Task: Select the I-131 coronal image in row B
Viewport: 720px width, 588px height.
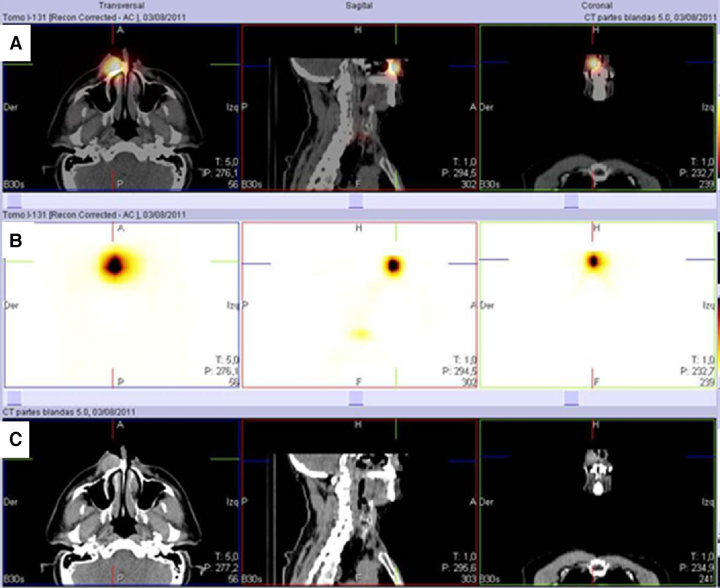Action: 597,305
